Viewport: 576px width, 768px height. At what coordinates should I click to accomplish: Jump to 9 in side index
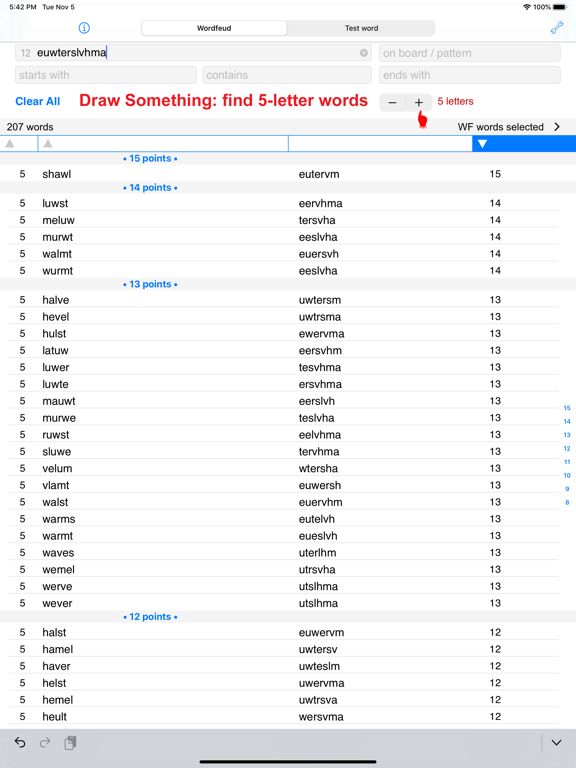(x=567, y=489)
